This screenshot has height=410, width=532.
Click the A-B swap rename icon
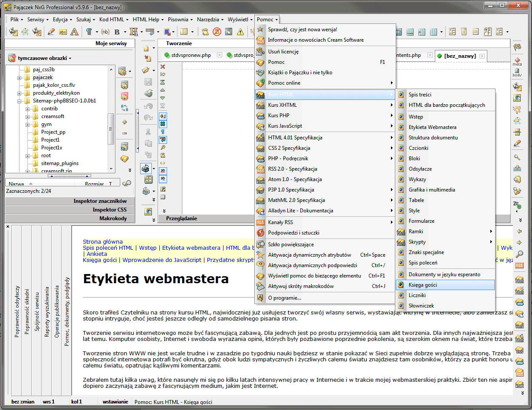pos(125,108)
